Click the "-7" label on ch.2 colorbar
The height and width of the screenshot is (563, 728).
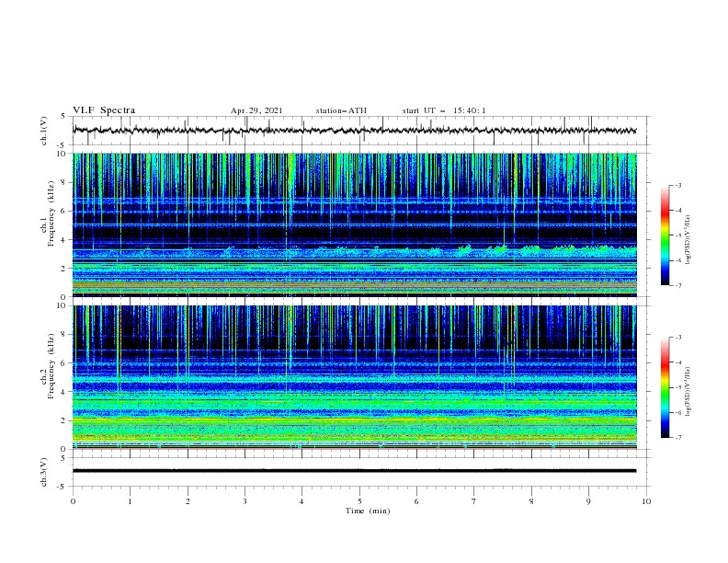pyautogui.click(x=678, y=437)
